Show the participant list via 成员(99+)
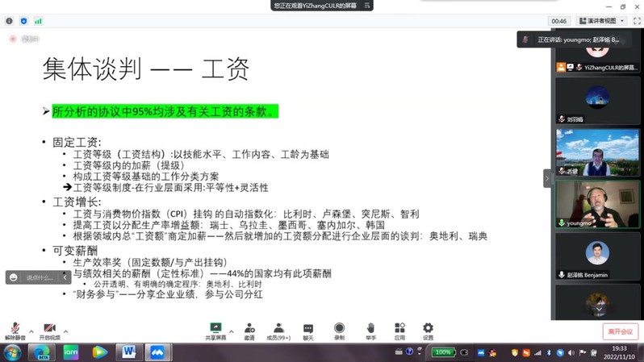644x362 pixels. 278,329
